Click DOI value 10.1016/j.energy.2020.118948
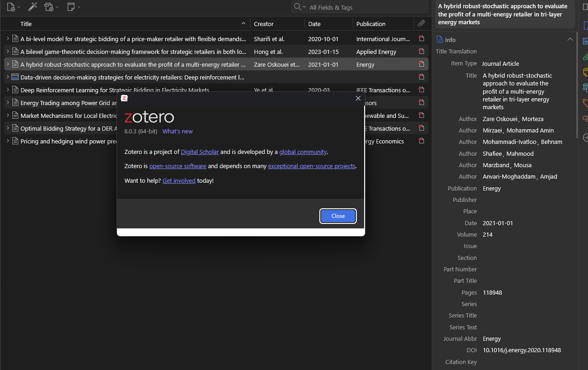 coord(522,350)
